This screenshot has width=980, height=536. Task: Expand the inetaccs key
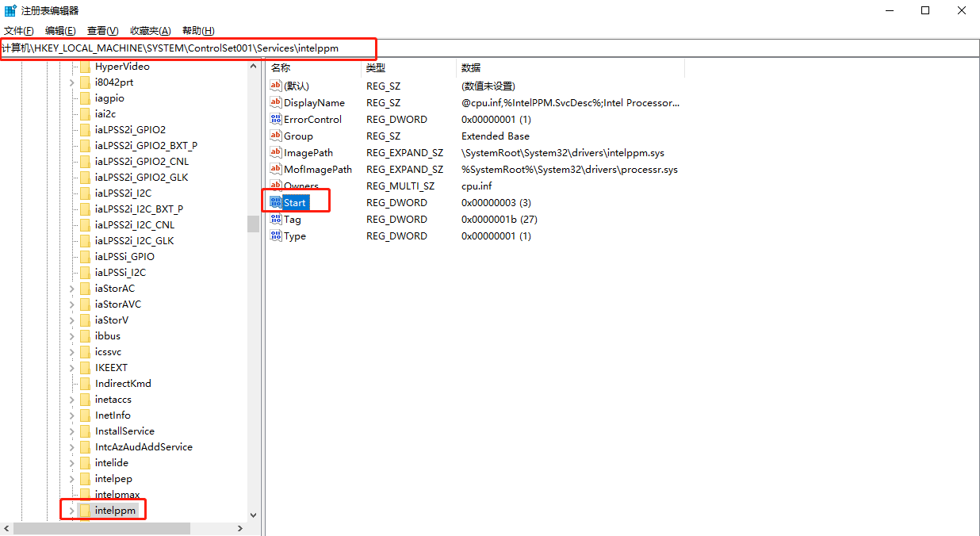(x=72, y=400)
